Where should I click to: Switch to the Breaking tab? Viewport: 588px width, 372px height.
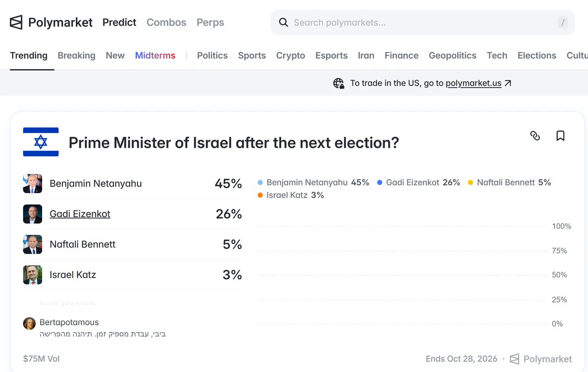point(76,55)
